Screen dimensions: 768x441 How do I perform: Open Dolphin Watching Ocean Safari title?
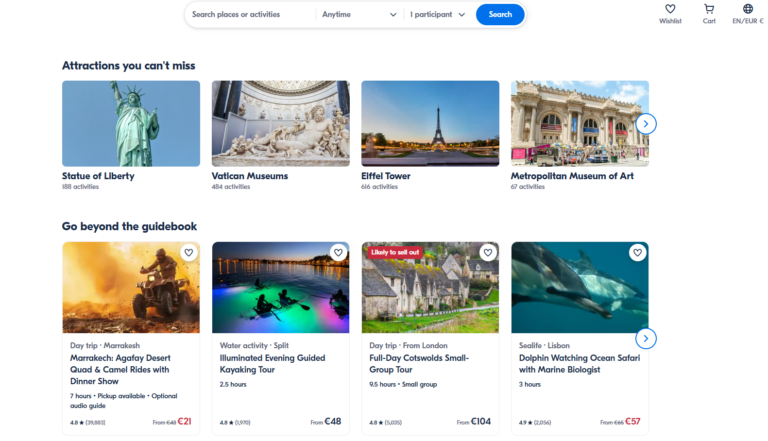[579, 364]
